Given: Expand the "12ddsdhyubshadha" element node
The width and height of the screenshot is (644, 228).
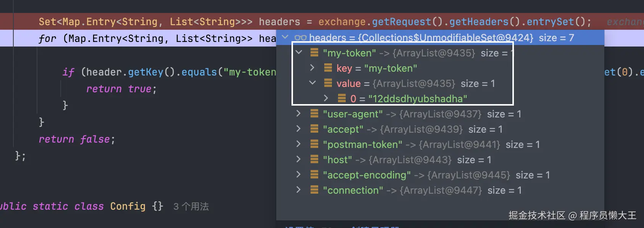Looking at the screenshot, I should click(x=326, y=98).
